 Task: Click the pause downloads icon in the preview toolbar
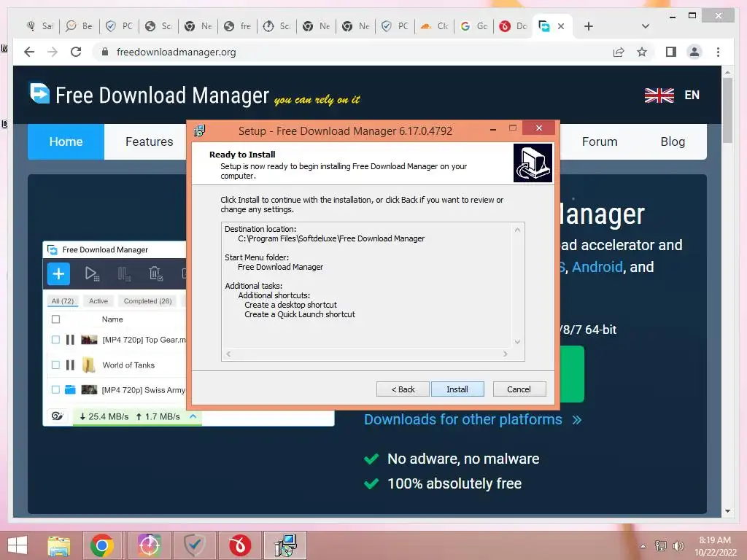[x=124, y=274]
